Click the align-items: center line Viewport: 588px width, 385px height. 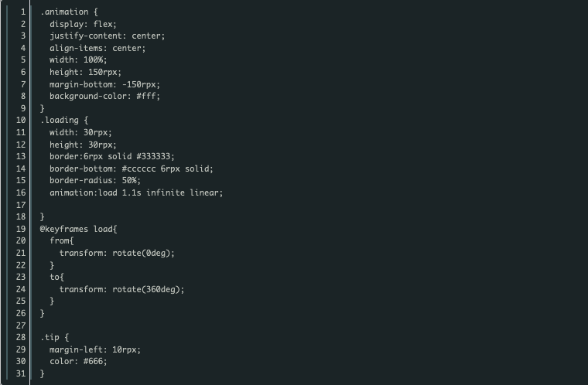click(x=97, y=48)
